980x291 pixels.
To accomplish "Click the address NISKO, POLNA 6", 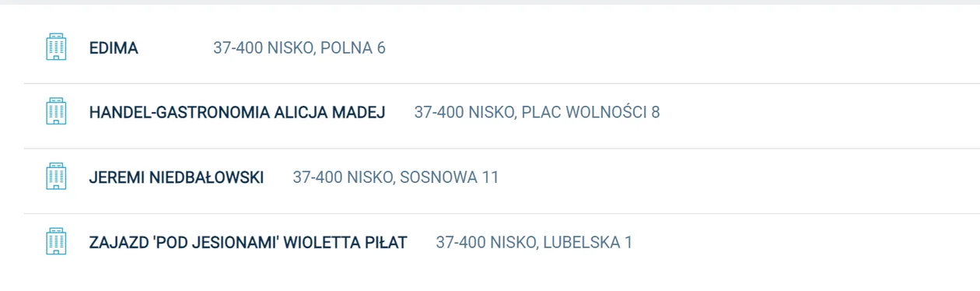I will tap(327, 48).
